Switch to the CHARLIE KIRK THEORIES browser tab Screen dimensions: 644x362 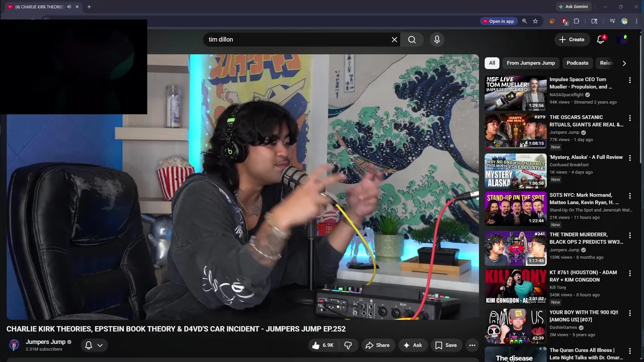point(40,7)
